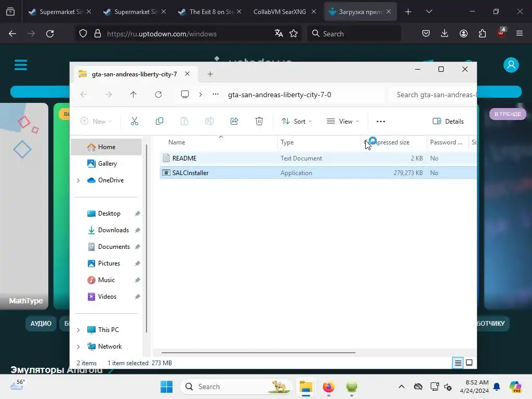Screen dimensions: 532x399
Task: Switch to details list view icon
Action: click(x=458, y=363)
